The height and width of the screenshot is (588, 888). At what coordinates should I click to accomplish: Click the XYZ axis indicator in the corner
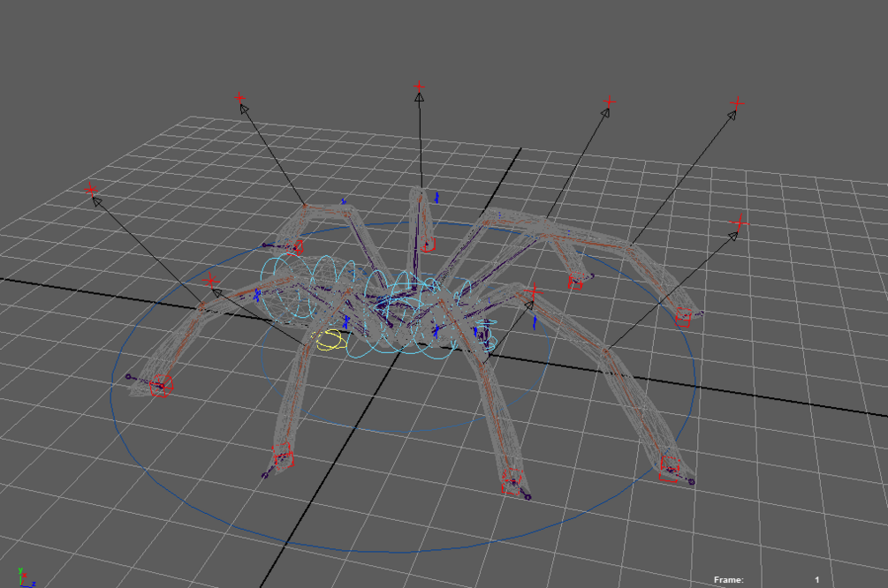tap(26, 577)
